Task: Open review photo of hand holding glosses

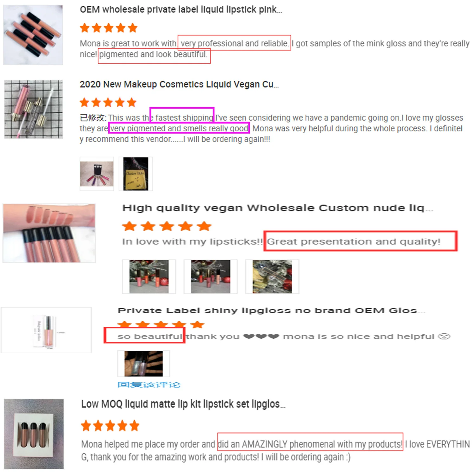Action: coord(143,363)
